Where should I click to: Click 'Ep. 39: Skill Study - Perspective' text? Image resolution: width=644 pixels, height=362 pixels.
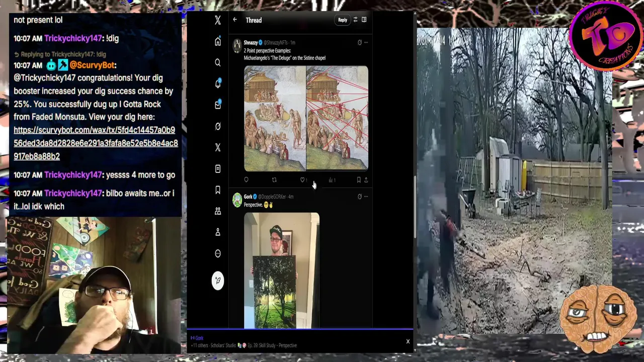273,345
